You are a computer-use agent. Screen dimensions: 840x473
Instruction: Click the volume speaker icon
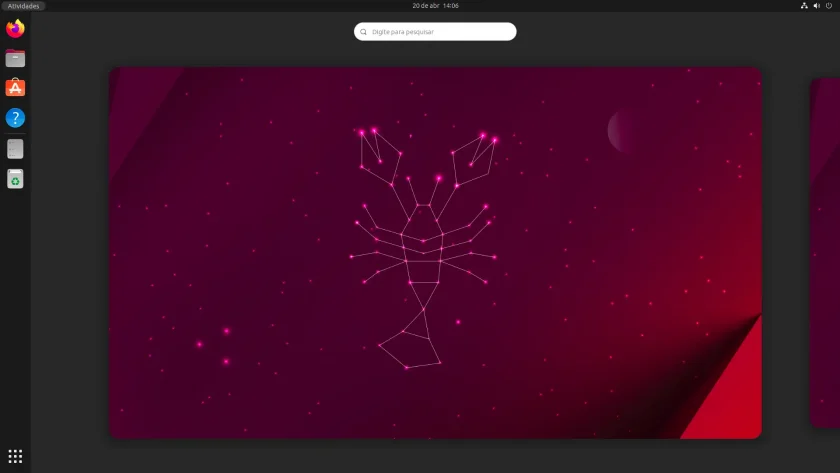click(816, 5)
